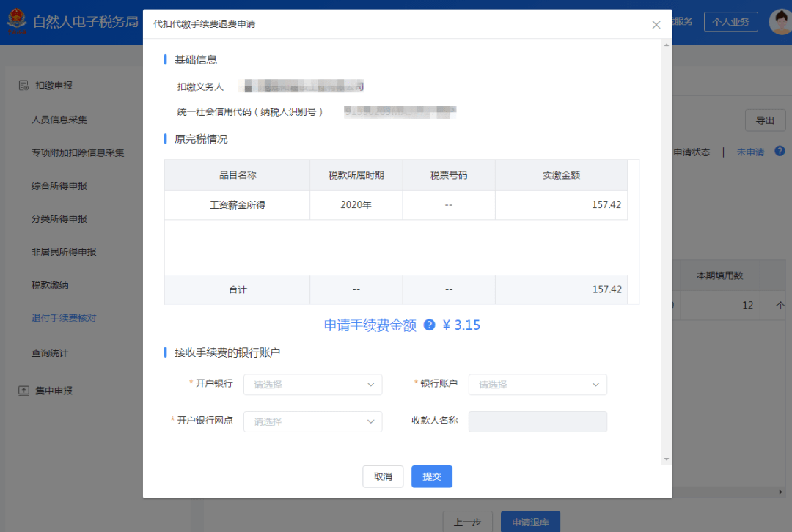Go to 人员信息采集 in sidebar
The image size is (792, 532).
tap(59, 119)
